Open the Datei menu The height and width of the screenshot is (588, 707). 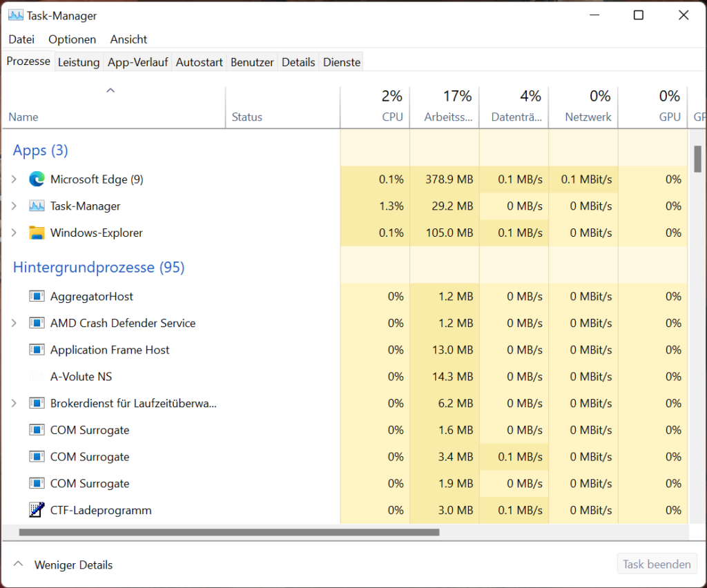21,39
